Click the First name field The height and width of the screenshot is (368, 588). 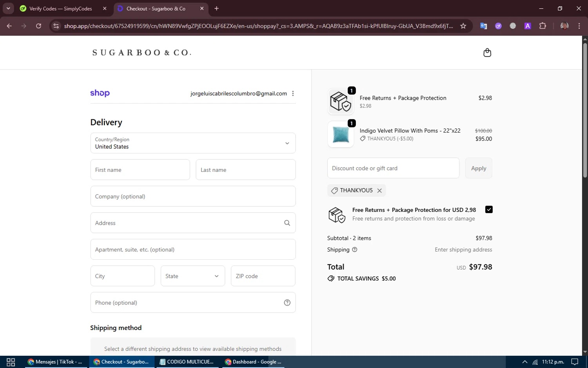pyautogui.click(x=140, y=169)
